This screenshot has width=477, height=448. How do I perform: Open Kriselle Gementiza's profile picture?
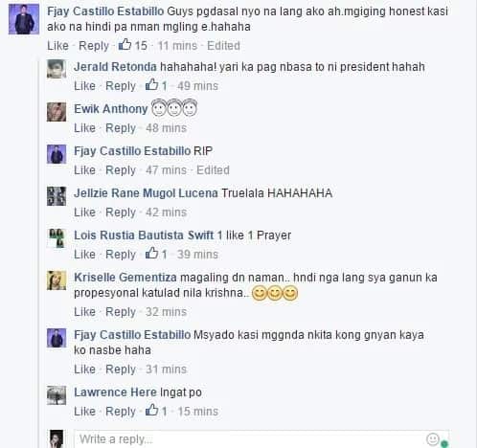tap(57, 280)
